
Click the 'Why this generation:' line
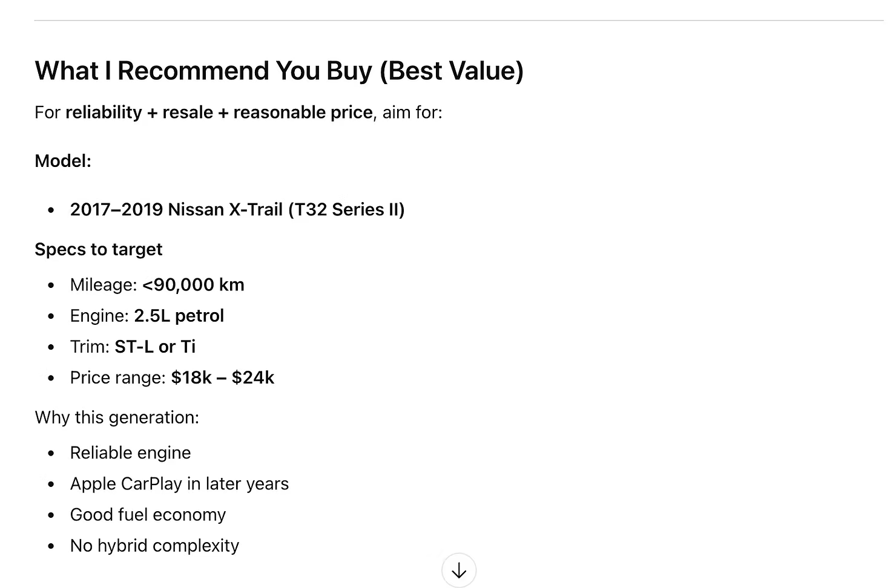(117, 417)
